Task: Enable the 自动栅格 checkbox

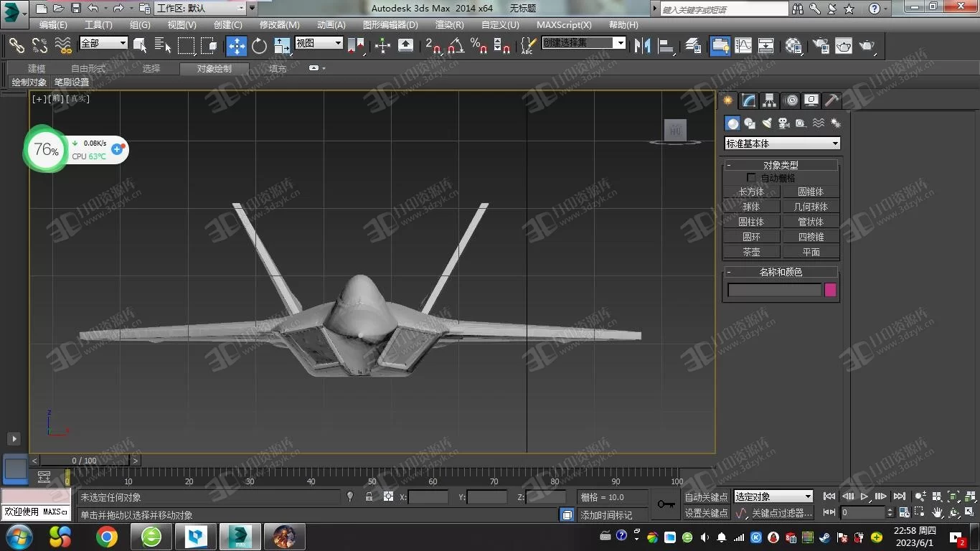Action: (x=751, y=178)
